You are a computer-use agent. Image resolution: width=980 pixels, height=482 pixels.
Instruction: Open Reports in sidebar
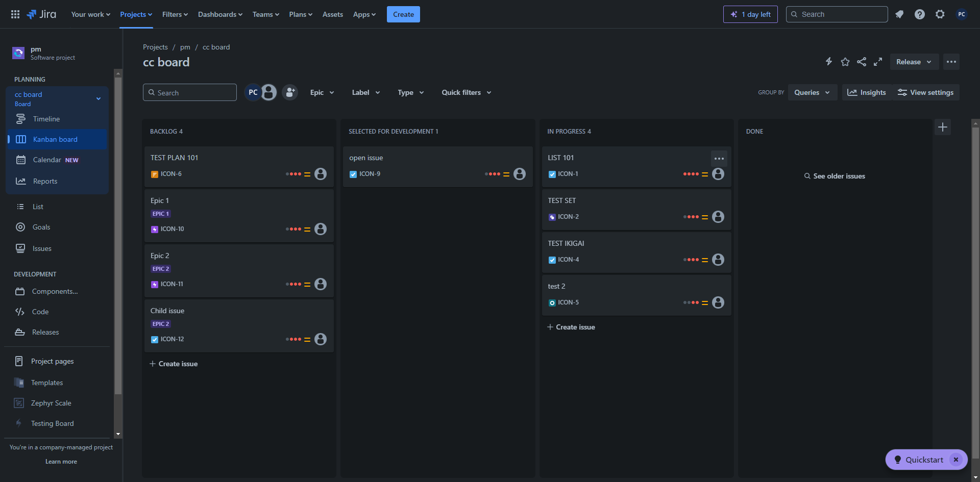click(57, 181)
